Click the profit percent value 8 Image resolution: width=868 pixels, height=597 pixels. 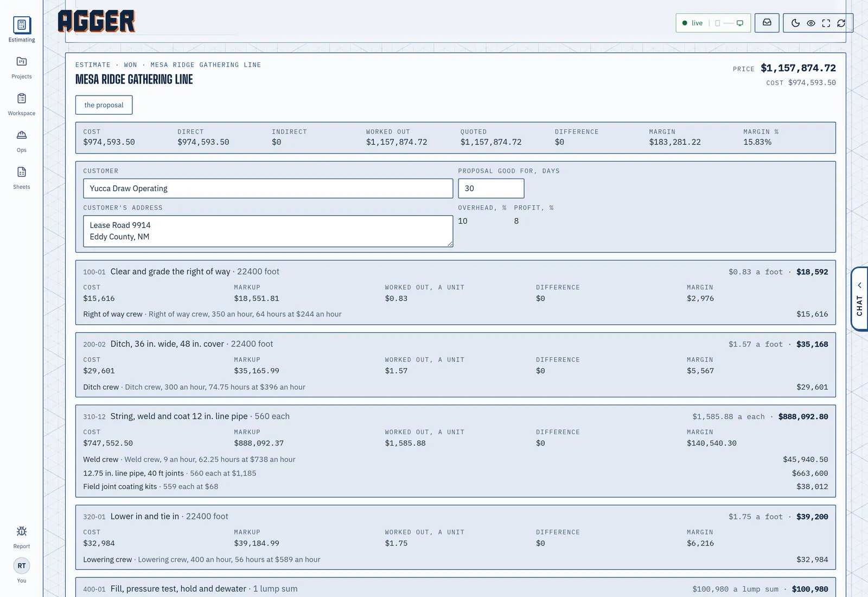click(x=516, y=221)
